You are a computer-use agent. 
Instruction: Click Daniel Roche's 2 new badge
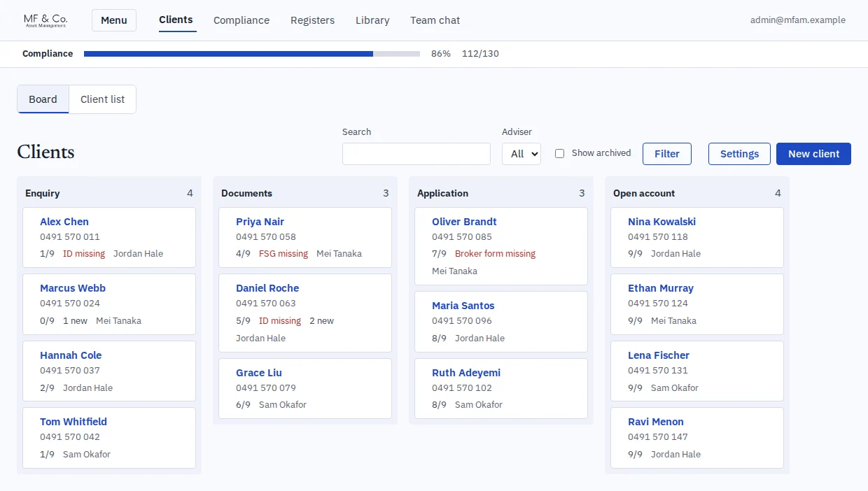point(321,321)
